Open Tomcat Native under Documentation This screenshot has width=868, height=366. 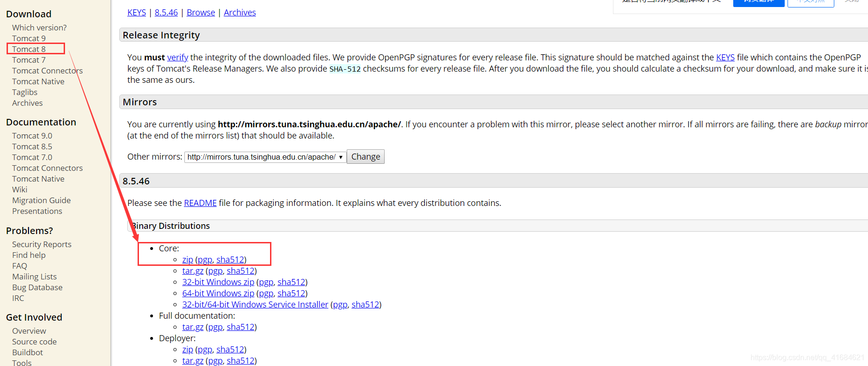[38, 179]
